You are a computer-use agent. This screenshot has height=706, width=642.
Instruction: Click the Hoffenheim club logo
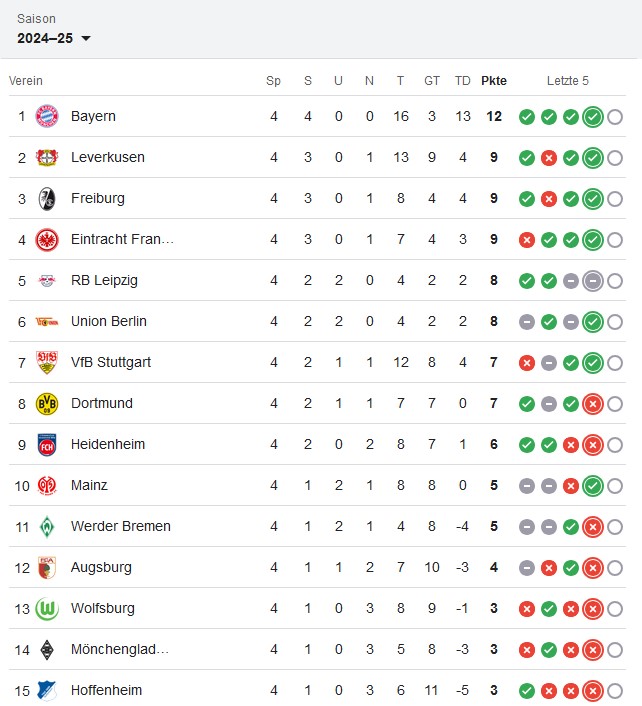pyautogui.click(x=47, y=690)
